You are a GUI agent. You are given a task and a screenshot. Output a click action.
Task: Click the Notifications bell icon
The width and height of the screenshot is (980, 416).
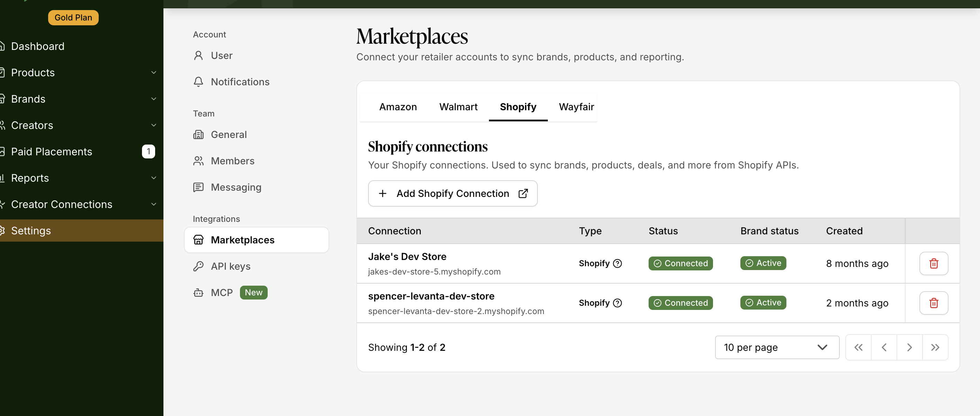coord(198,82)
